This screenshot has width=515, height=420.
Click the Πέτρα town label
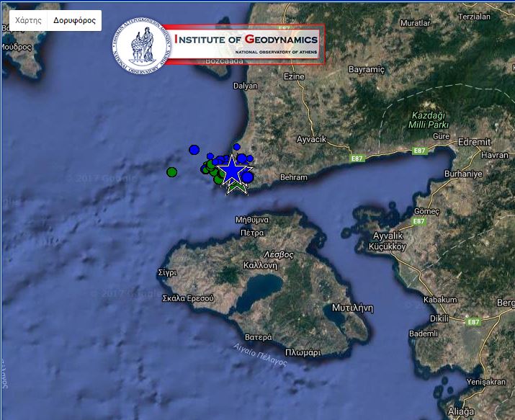tap(252, 233)
